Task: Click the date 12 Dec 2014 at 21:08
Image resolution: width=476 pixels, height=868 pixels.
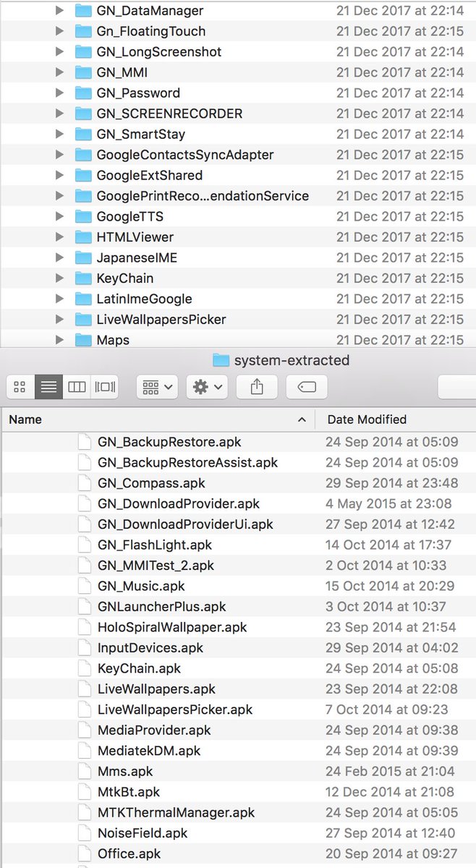Action: coord(390,792)
